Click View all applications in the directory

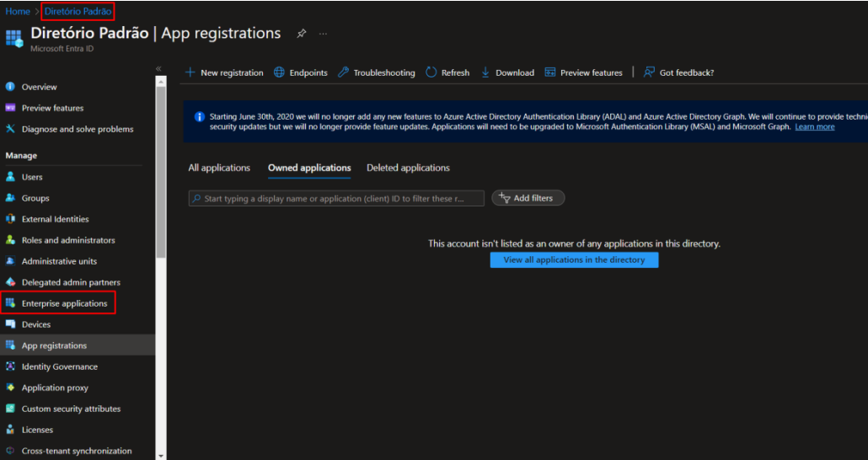pyautogui.click(x=574, y=259)
